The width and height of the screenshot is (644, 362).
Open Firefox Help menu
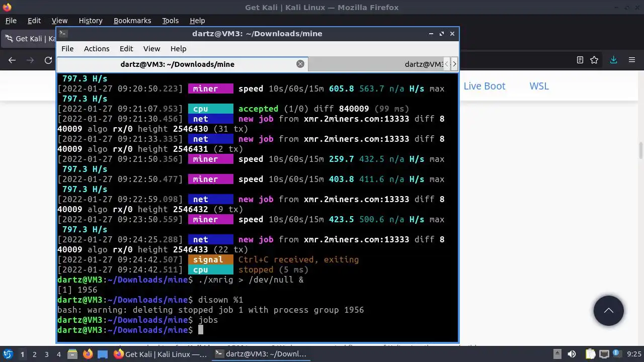click(197, 21)
